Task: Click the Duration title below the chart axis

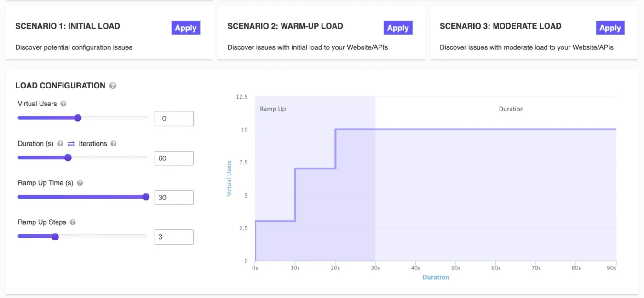Action: pos(436,277)
